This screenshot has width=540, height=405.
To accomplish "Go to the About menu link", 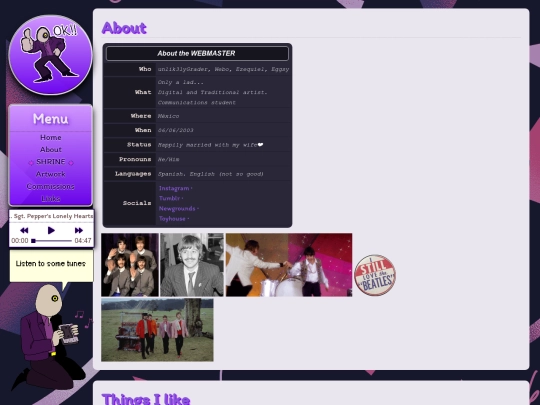I will [51, 149].
